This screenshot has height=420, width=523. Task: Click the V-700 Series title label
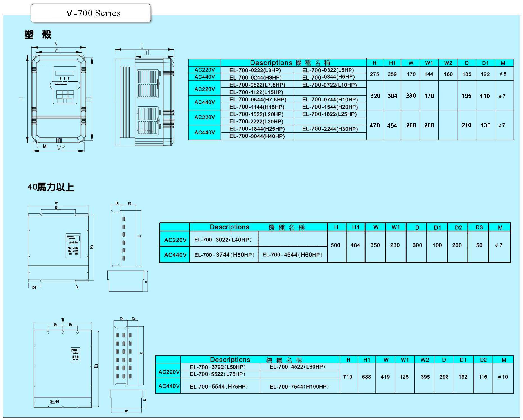(93, 13)
